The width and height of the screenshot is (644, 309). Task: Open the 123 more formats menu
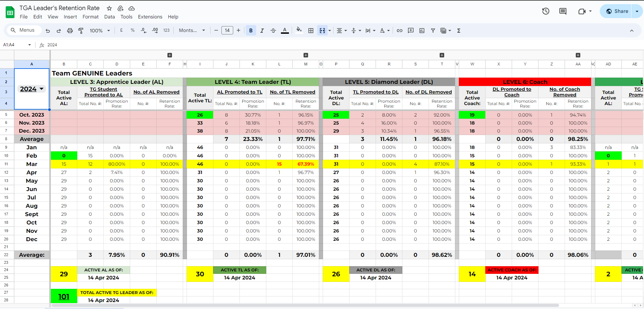coord(166,30)
